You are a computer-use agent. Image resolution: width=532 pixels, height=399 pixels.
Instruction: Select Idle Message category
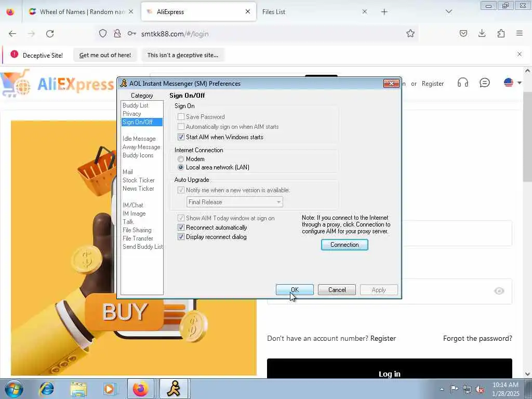pyautogui.click(x=139, y=138)
